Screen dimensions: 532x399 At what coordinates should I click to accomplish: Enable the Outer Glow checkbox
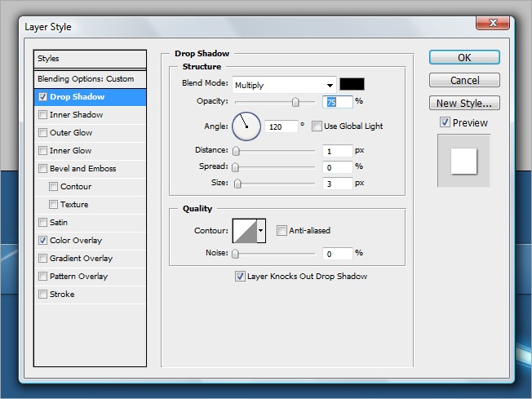point(42,133)
